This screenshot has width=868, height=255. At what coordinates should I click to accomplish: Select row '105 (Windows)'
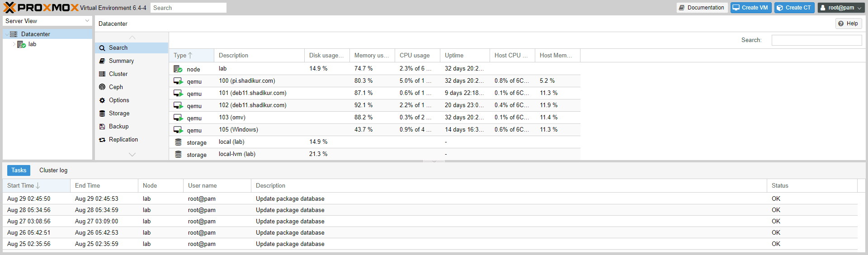pyautogui.click(x=375, y=130)
